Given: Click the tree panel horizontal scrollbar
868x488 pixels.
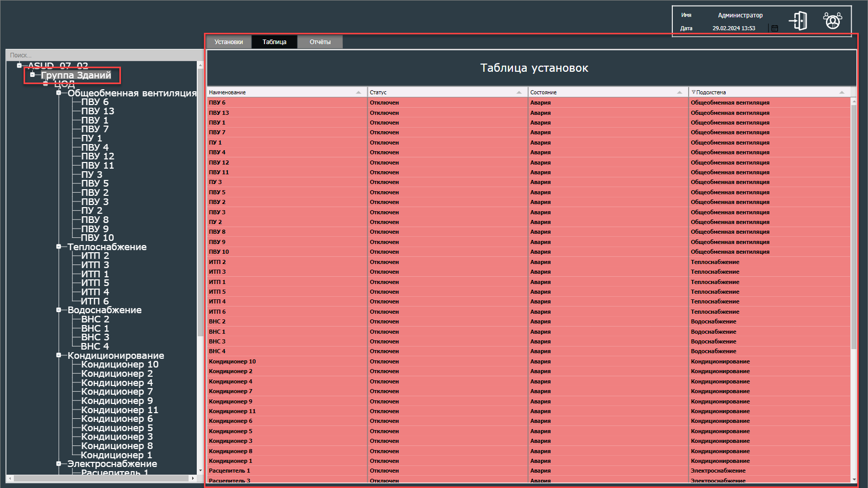Looking at the screenshot, I should [x=101, y=478].
